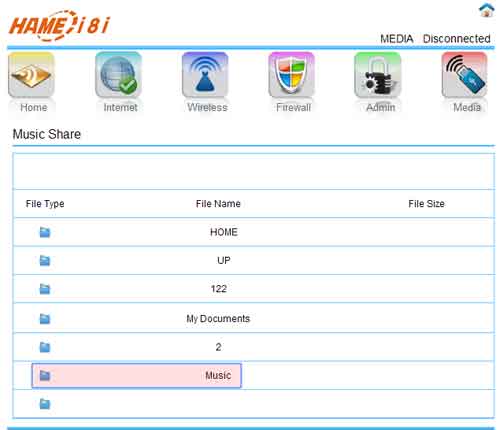The image size is (500, 430).
Task: Open the Admin padlock icon
Action: coord(378,75)
